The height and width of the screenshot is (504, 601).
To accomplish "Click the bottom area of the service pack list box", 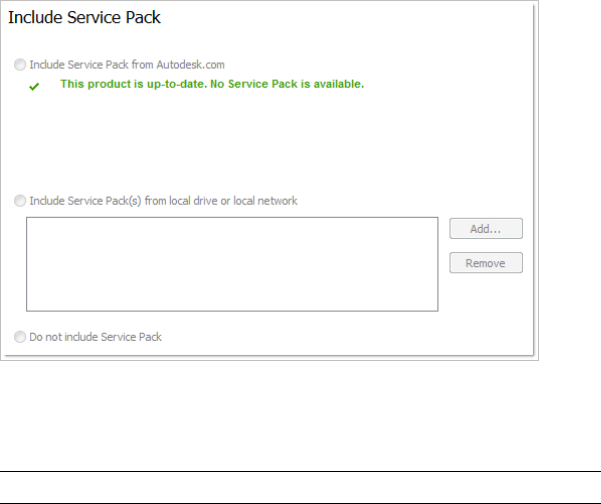I will pyautogui.click(x=231, y=303).
